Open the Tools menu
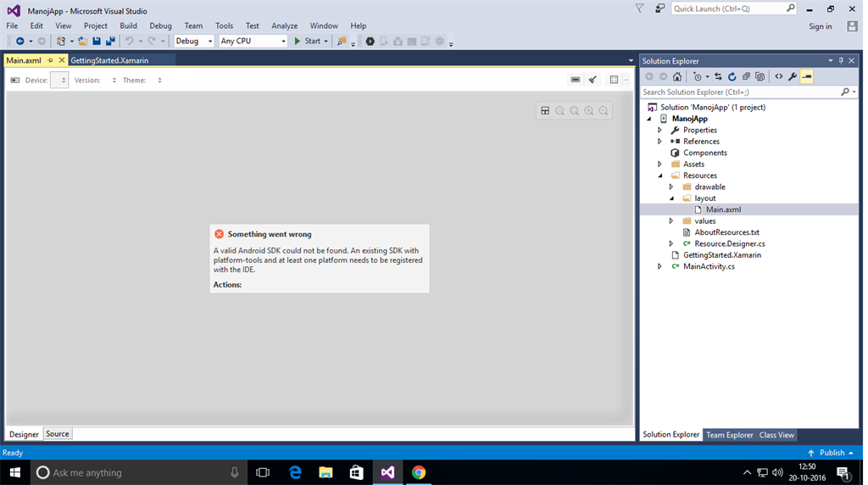This screenshot has width=868, height=485. pyautogui.click(x=224, y=25)
